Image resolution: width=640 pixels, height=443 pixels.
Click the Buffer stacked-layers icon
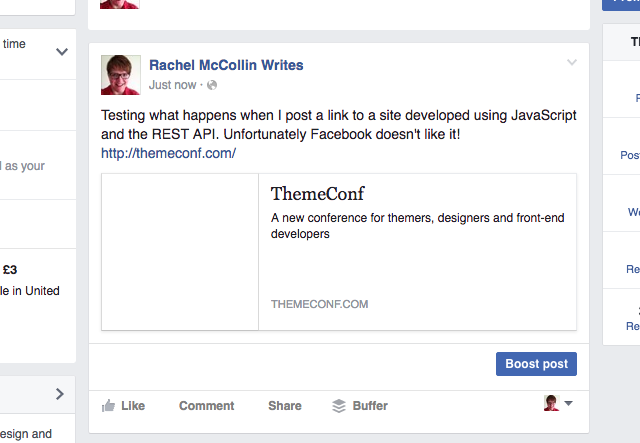(339, 406)
